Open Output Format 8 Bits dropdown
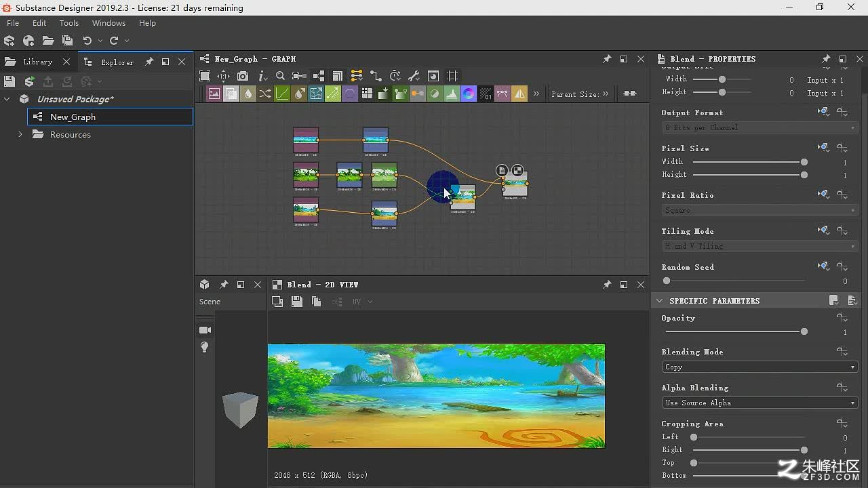Screen dimensions: 868x488 [x=760, y=127]
